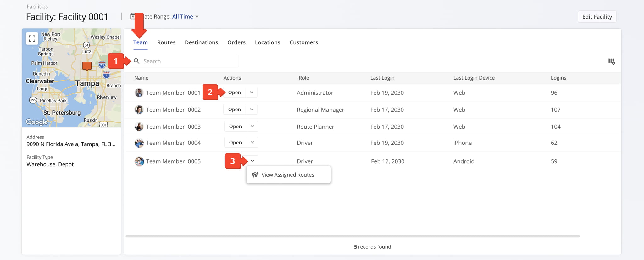Click the Edit Facility button

[x=597, y=17]
